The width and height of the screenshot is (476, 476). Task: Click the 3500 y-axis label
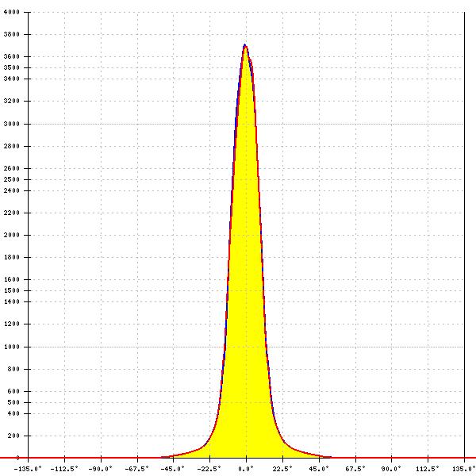[x=12, y=67]
